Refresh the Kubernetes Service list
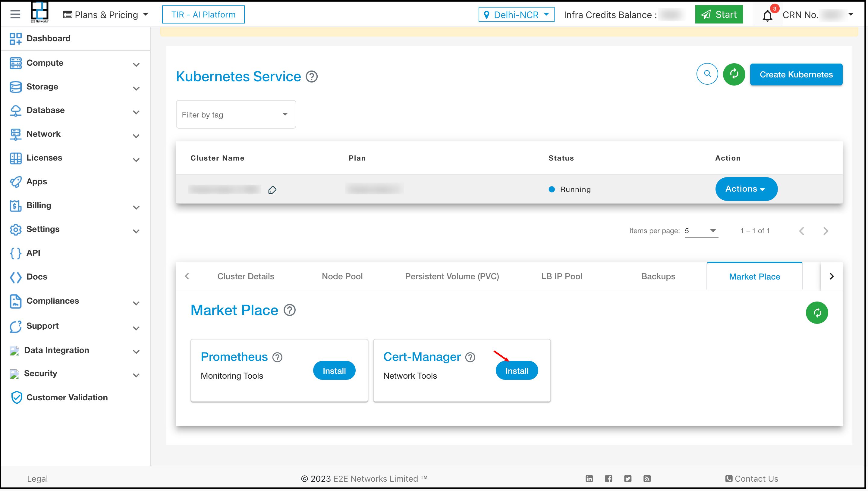Screen dimensions: 868x491 coord(734,74)
